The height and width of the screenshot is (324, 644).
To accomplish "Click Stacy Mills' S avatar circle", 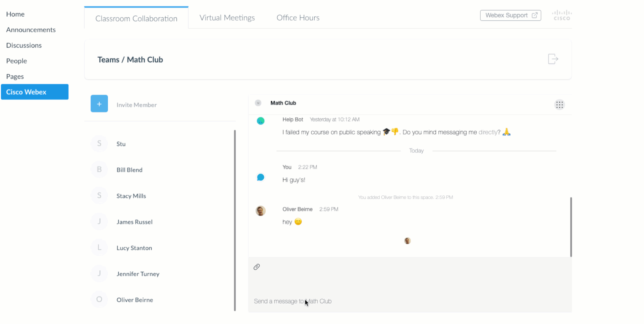I will [99, 195].
